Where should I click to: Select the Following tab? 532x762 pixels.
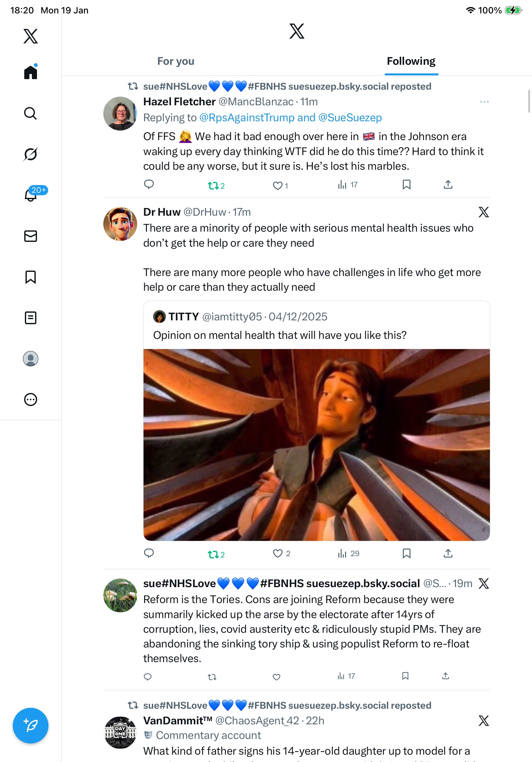[411, 61]
